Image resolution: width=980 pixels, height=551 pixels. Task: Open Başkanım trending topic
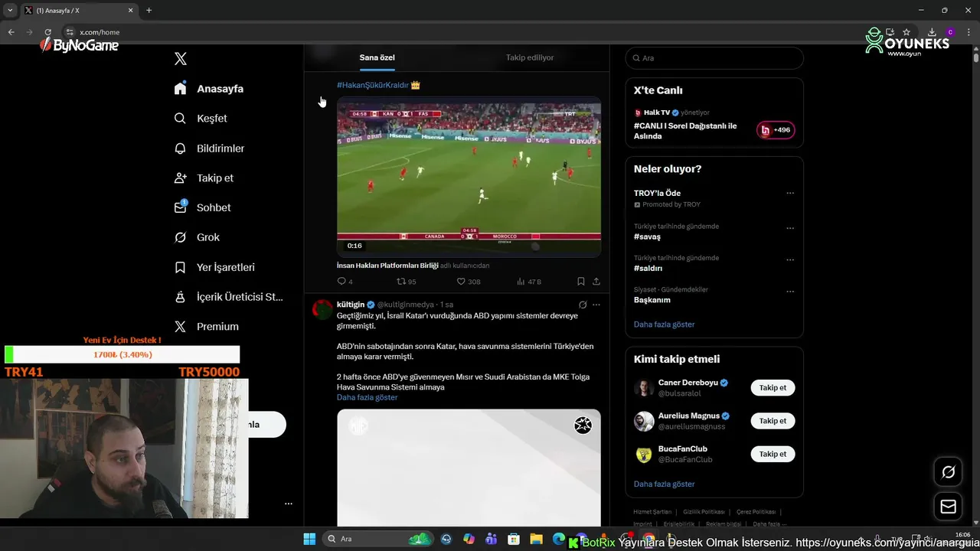pos(652,300)
